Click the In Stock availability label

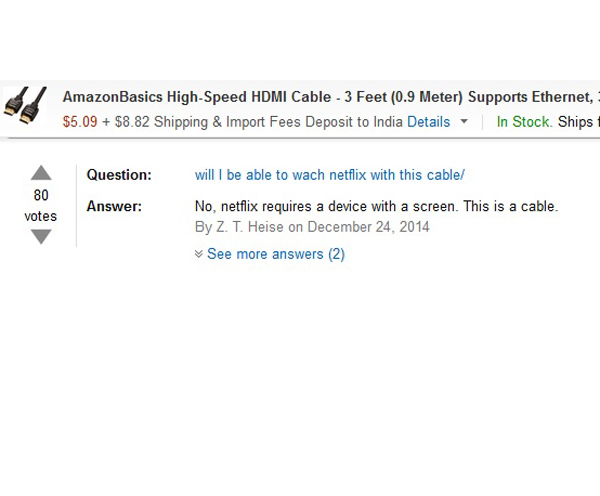(x=525, y=122)
